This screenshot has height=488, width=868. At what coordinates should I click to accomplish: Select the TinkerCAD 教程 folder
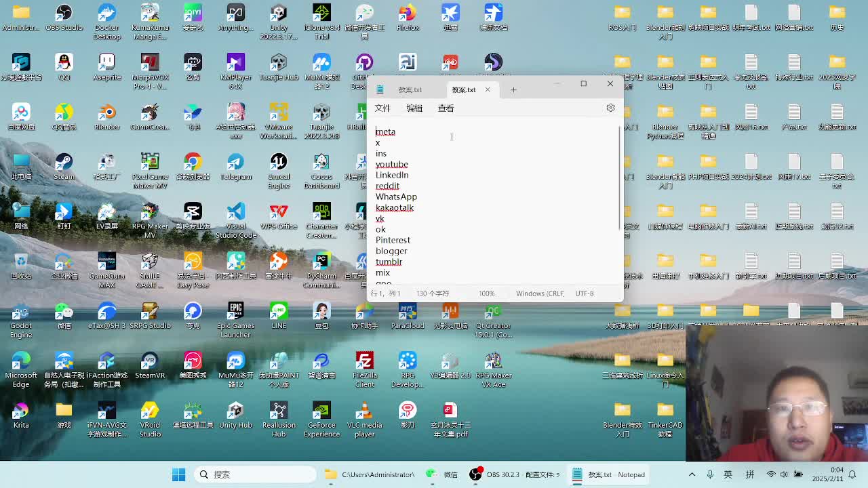tap(665, 420)
